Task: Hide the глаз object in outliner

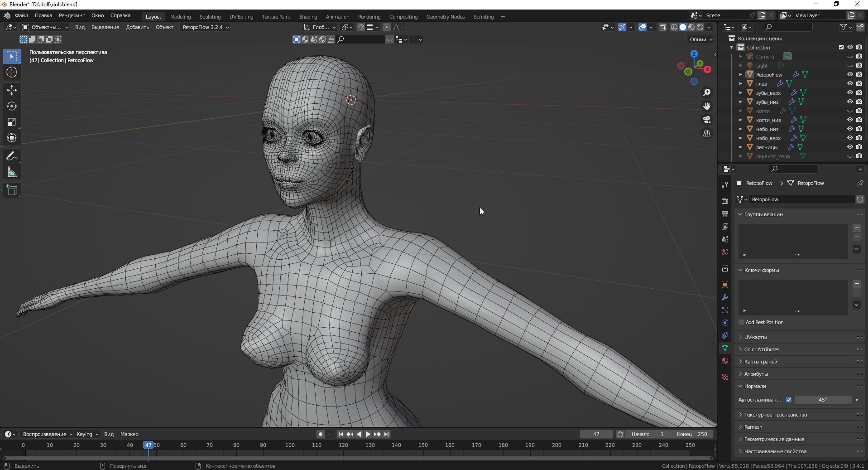Action: [850, 83]
